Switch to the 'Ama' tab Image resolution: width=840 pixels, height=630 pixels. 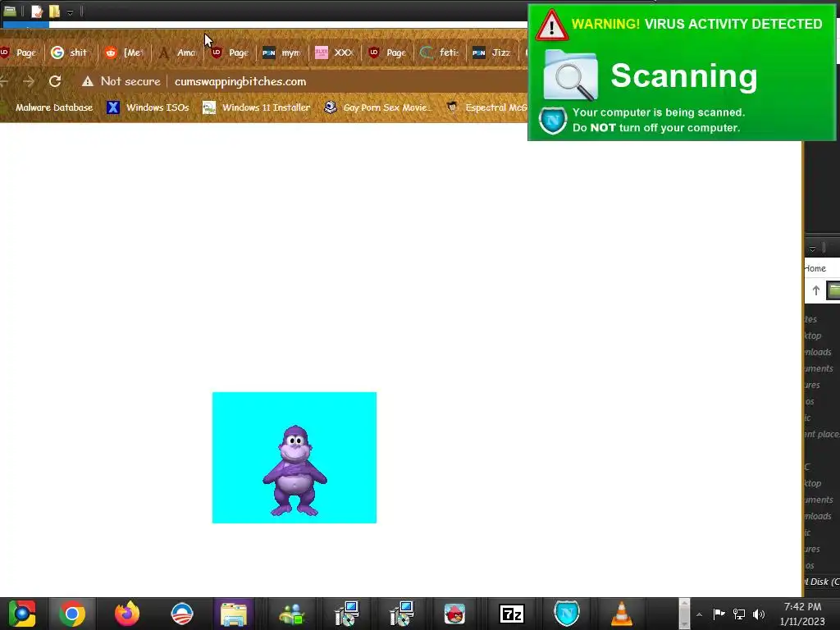178,52
